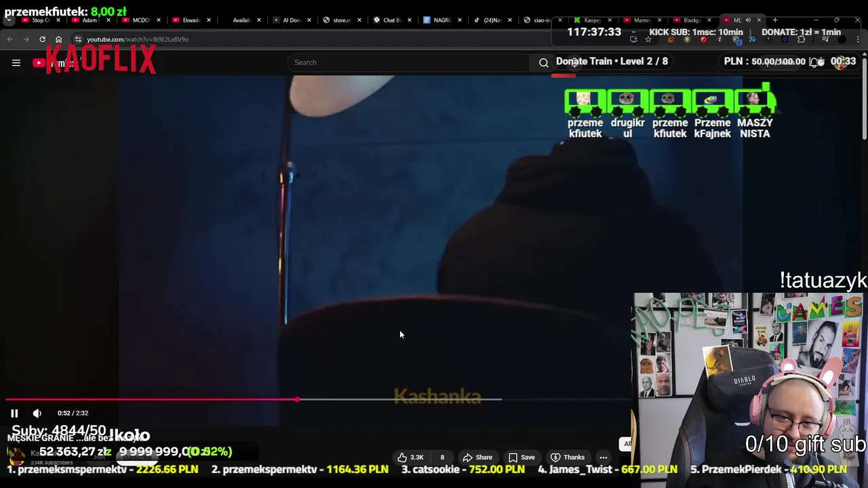Open the extensions puzzle icon
Screen dimensions: 868x488
click(x=801, y=39)
